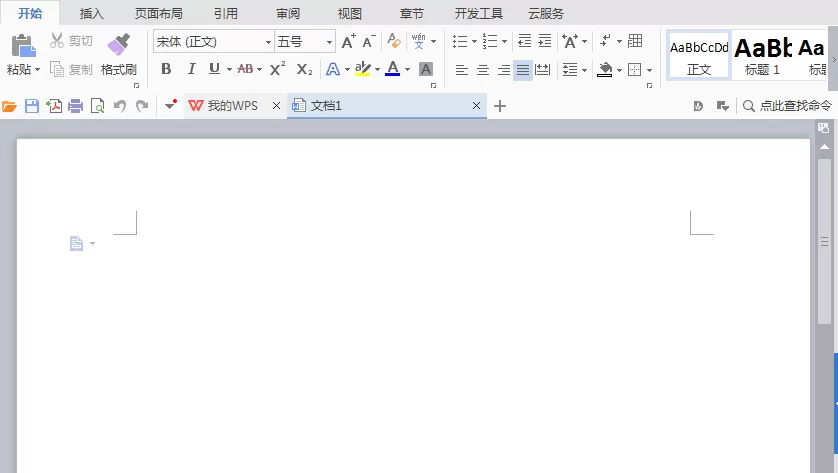
Task: Toggle strikethrough AB formatting
Action: pos(245,69)
